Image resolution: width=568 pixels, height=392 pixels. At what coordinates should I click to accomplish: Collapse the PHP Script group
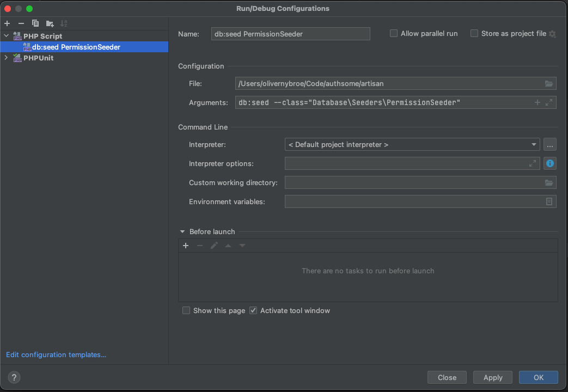pos(5,36)
